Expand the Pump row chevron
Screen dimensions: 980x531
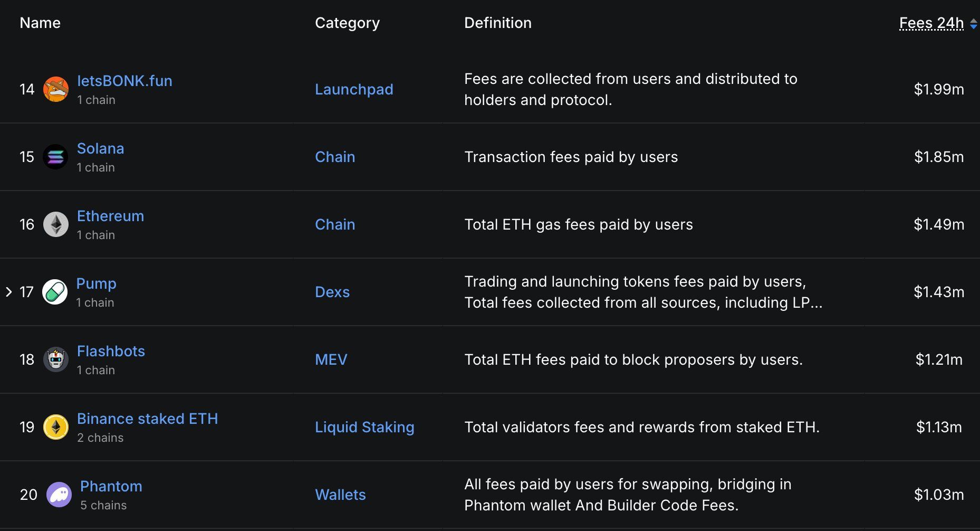(9, 292)
